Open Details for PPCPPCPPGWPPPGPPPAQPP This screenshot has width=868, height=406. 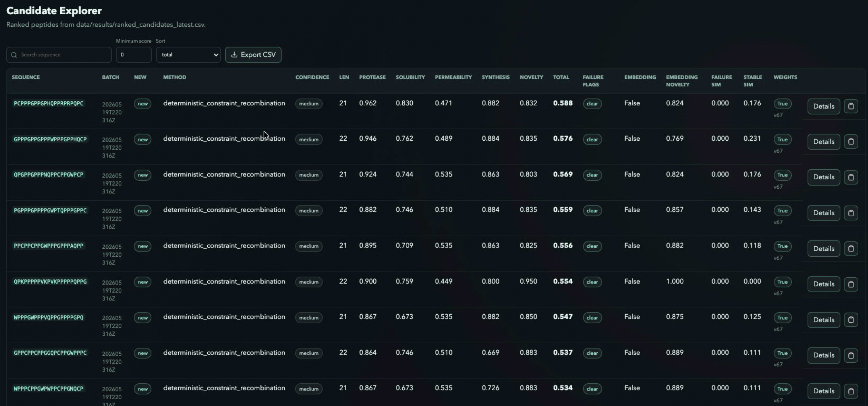pyautogui.click(x=823, y=249)
